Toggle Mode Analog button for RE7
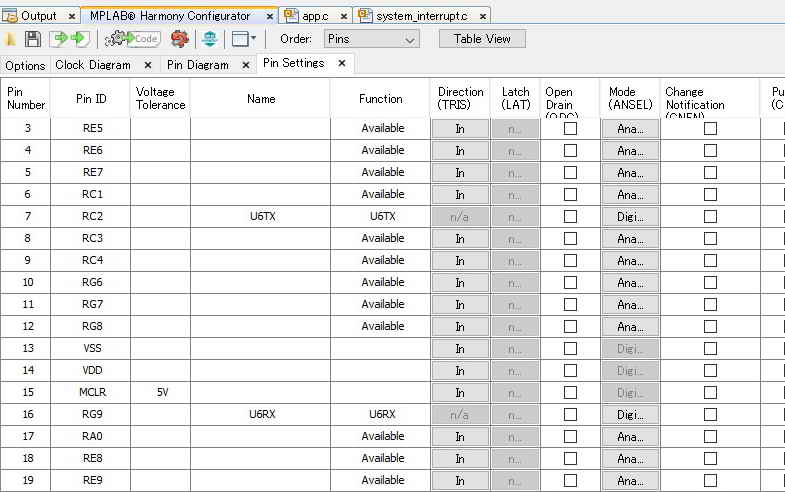Viewport: 785px width, 492px height. [x=630, y=173]
